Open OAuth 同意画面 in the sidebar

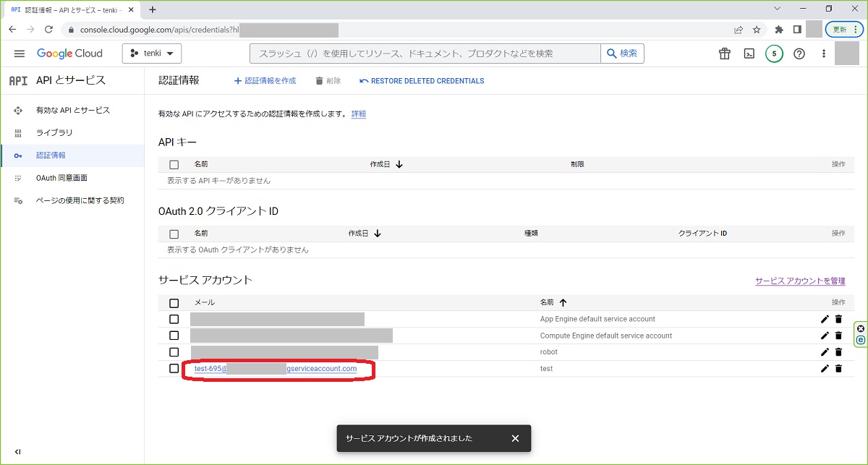pyautogui.click(x=61, y=178)
